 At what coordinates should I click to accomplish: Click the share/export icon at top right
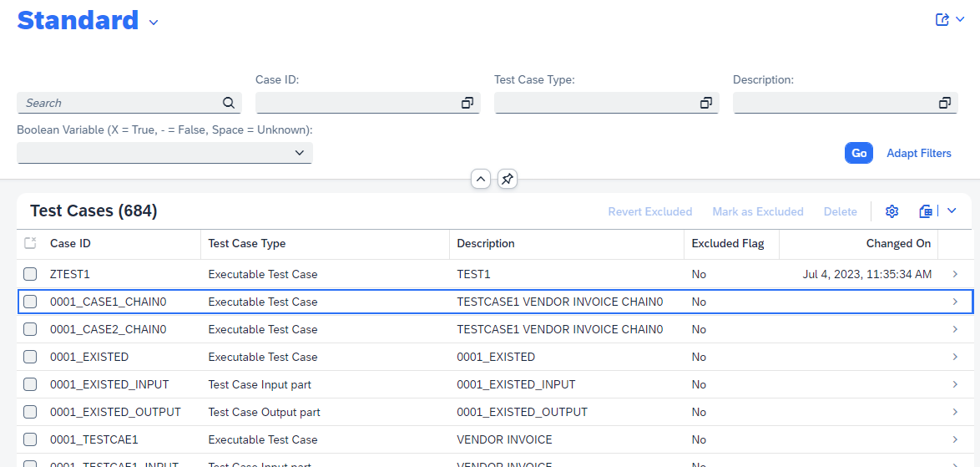942,20
